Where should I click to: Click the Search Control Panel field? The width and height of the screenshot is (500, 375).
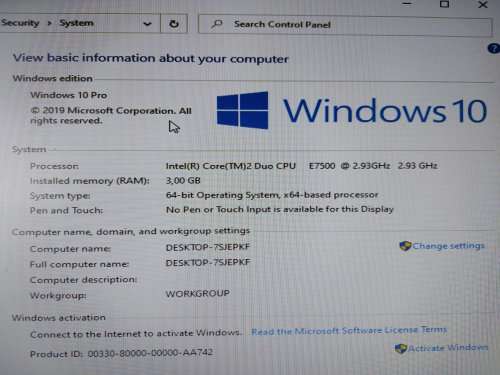click(x=345, y=24)
